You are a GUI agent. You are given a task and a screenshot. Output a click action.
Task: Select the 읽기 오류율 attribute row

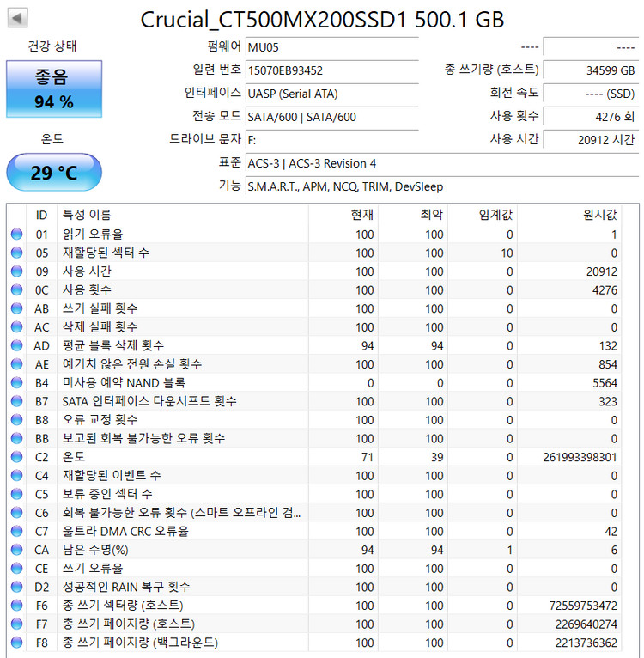point(314,235)
